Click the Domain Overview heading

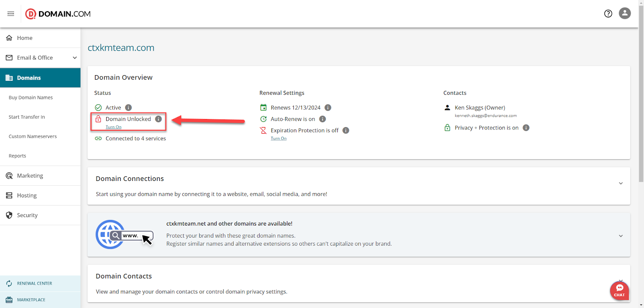point(124,78)
